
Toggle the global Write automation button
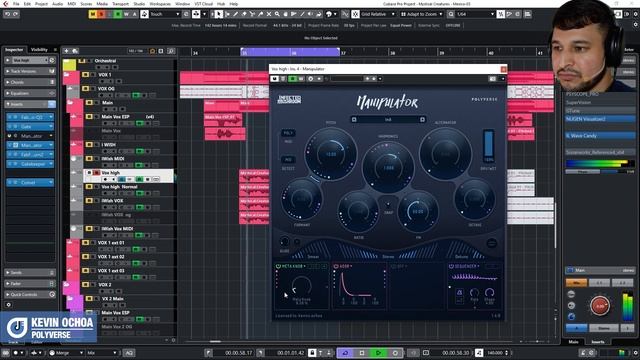click(x=126, y=14)
